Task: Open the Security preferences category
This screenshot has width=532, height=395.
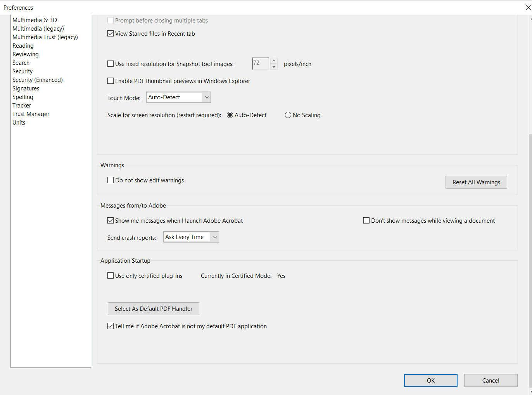Action: 22,71
